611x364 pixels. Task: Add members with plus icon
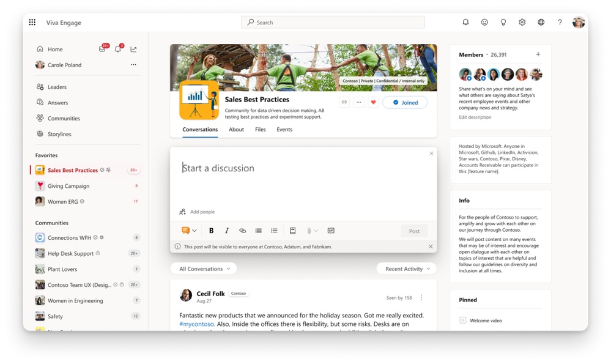coord(538,54)
